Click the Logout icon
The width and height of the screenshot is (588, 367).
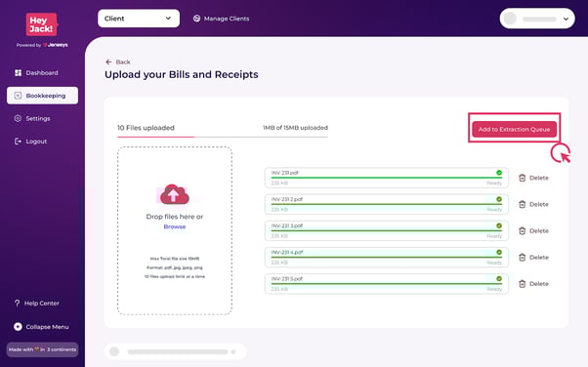18,142
